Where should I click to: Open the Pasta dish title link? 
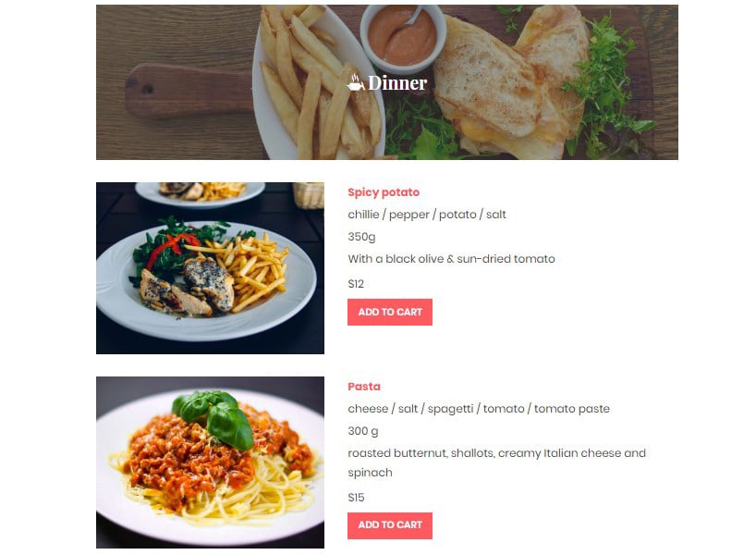tap(364, 387)
